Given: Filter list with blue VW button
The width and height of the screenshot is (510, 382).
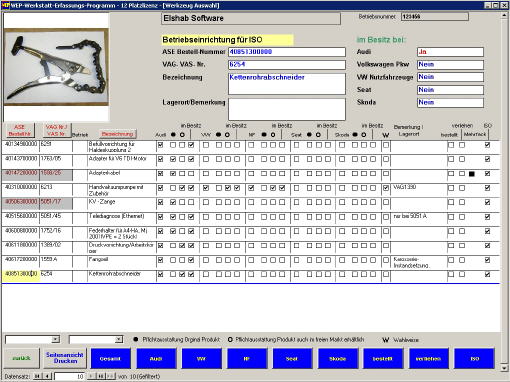Looking at the screenshot, I should (x=201, y=359).
